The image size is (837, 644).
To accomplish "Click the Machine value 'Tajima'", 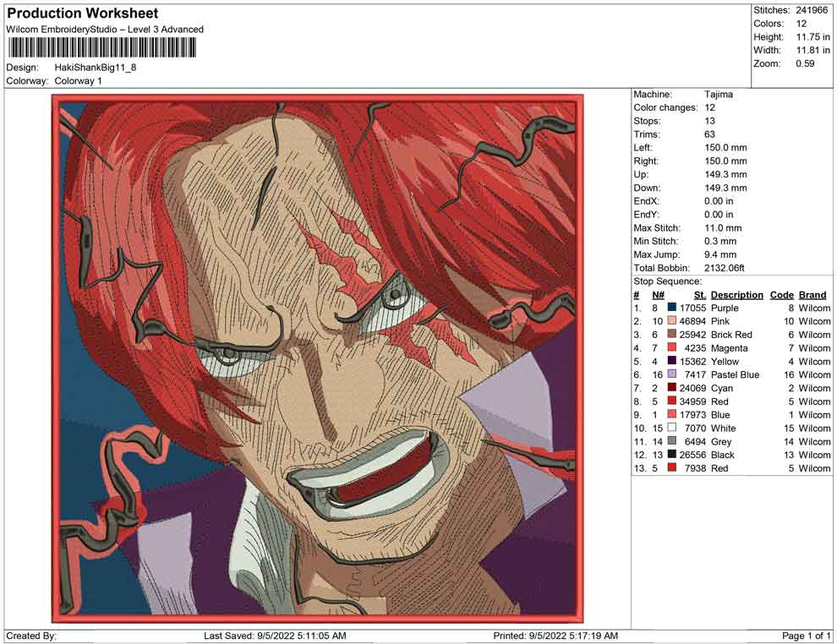I will tap(719, 95).
